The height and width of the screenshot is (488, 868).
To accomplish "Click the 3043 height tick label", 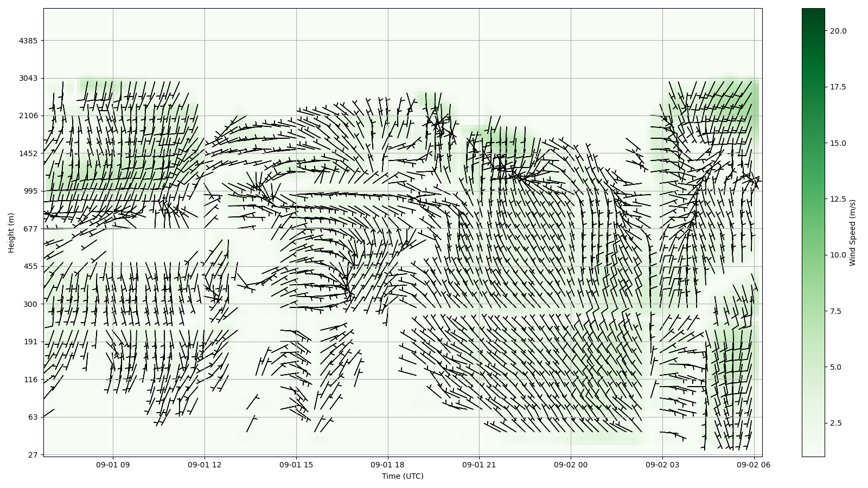I will (28, 78).
